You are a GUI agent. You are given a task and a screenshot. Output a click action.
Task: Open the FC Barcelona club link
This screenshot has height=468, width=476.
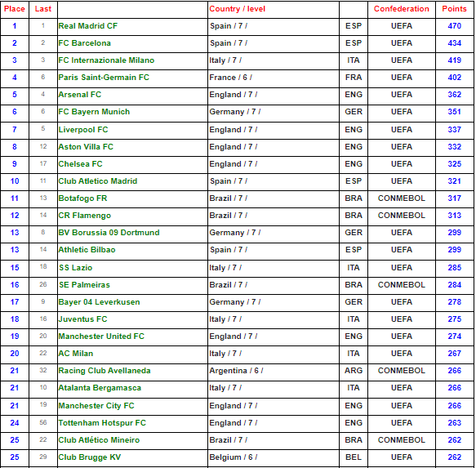coord(84,43)
